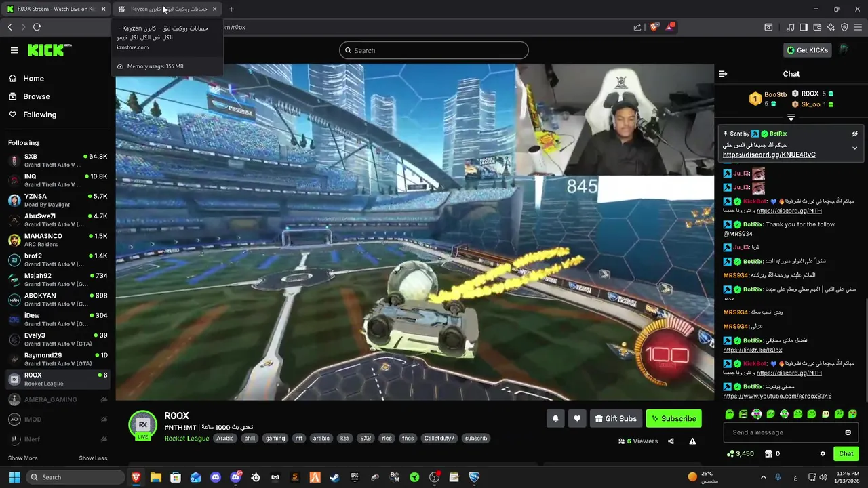This screenshot has height=488, width=868.
Task: Unpin the pinned BotRix message
Action: (854, 134)
